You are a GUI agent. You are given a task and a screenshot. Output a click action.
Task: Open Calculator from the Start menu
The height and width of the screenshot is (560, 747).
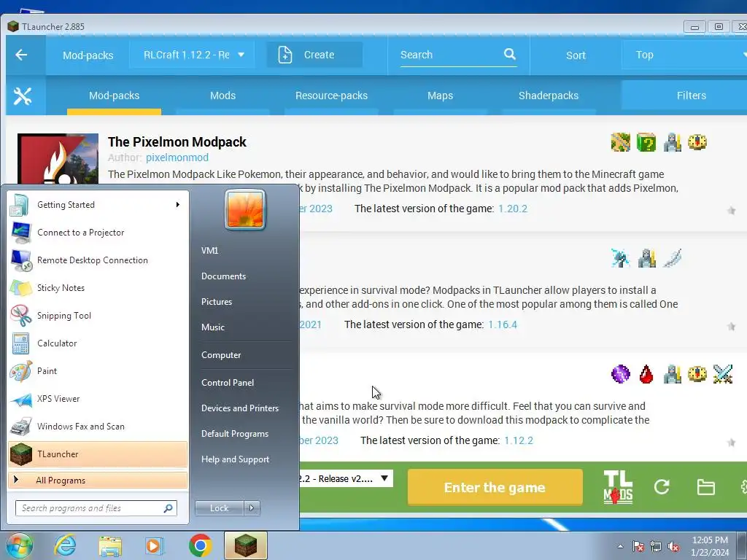click(x=98, y=343)
